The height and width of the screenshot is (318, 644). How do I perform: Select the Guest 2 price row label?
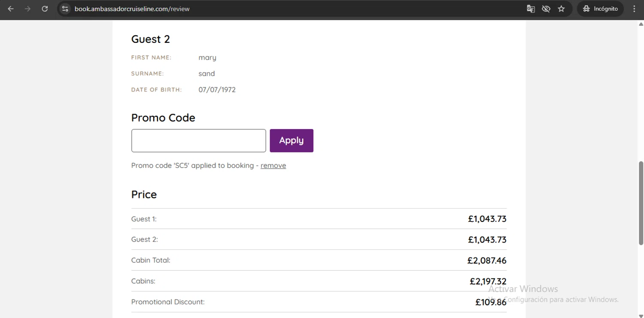(144, 239)
